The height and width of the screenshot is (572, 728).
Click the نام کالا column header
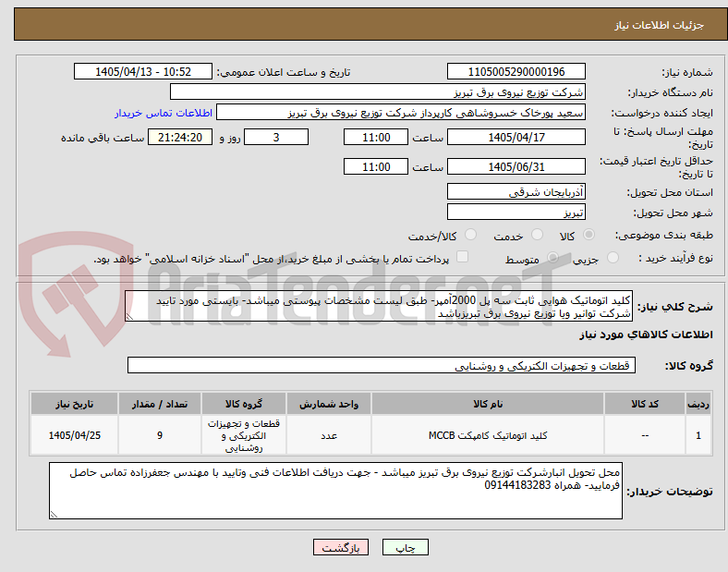[488, 404]
